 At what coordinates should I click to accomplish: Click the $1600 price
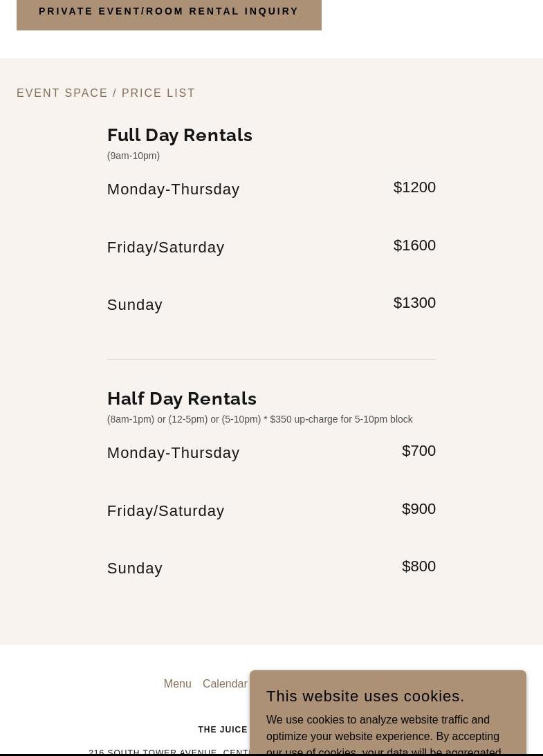point(414,245)
